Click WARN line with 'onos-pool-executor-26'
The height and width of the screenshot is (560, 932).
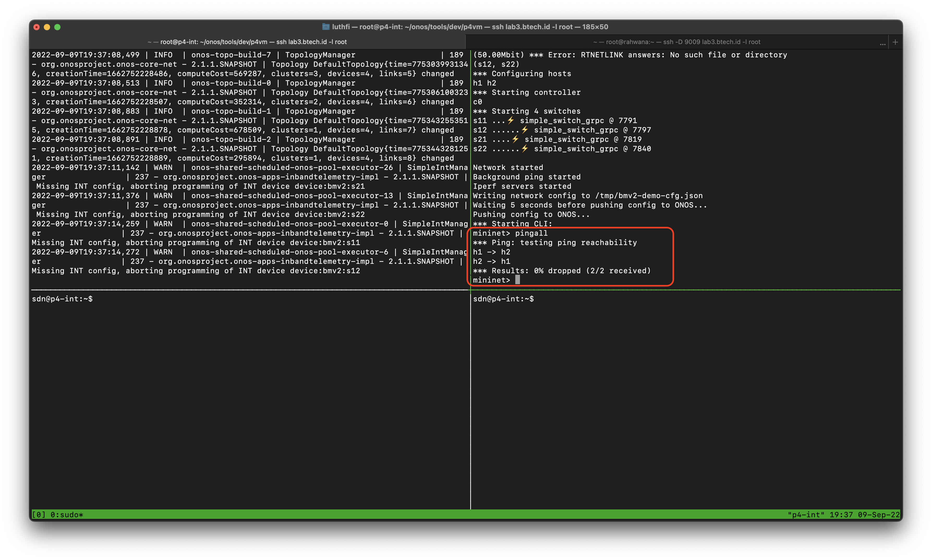pyautogui.click(x=249, y=168)
